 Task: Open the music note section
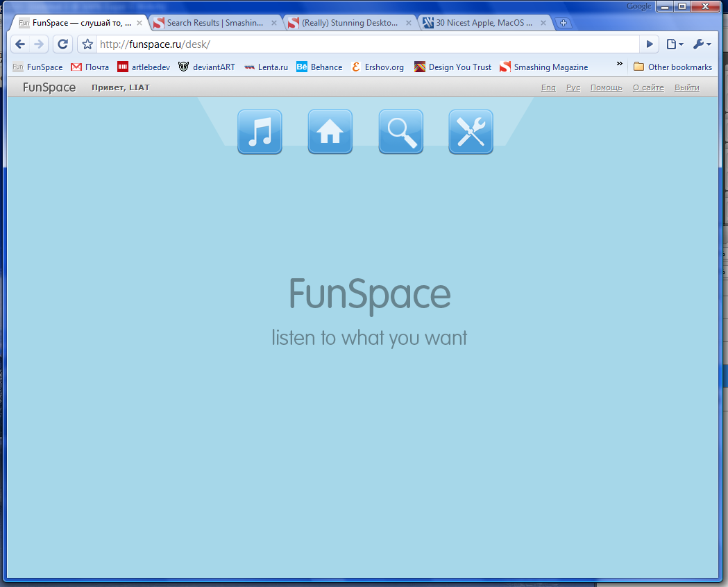(x=260, y=132)
